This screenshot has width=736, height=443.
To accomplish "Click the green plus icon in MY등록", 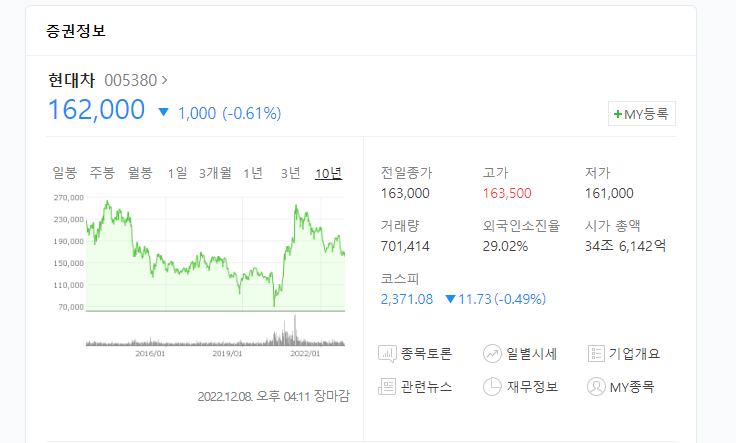I will click(x=618, y=114).
